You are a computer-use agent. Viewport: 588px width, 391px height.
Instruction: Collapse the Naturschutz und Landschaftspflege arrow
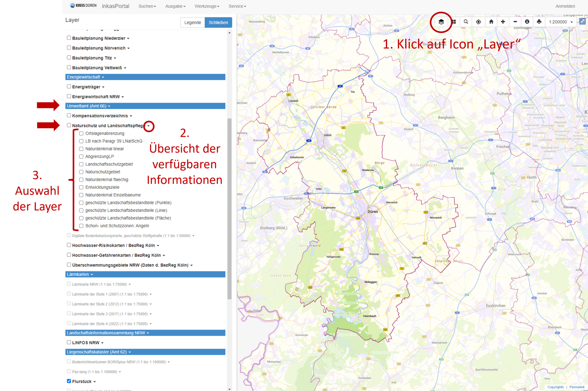(x=149, y=126)
